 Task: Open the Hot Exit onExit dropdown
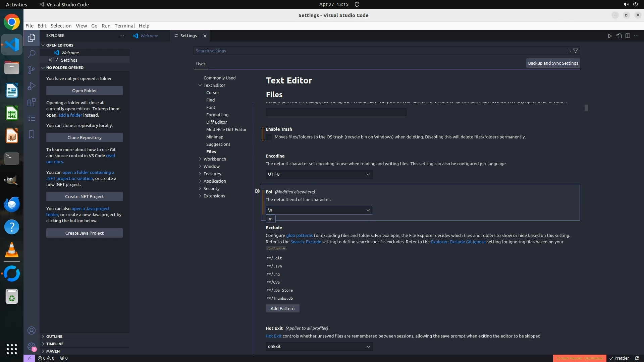pyautogui.click(x=319, y=347)
